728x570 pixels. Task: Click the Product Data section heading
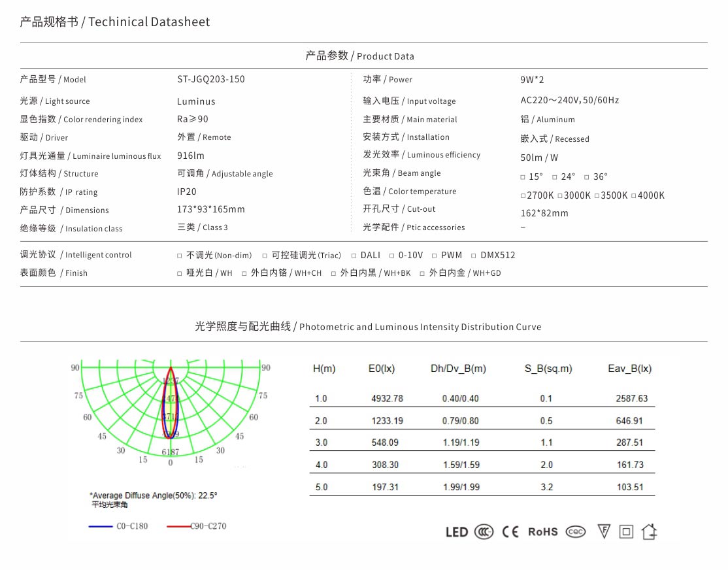(359, 56)
